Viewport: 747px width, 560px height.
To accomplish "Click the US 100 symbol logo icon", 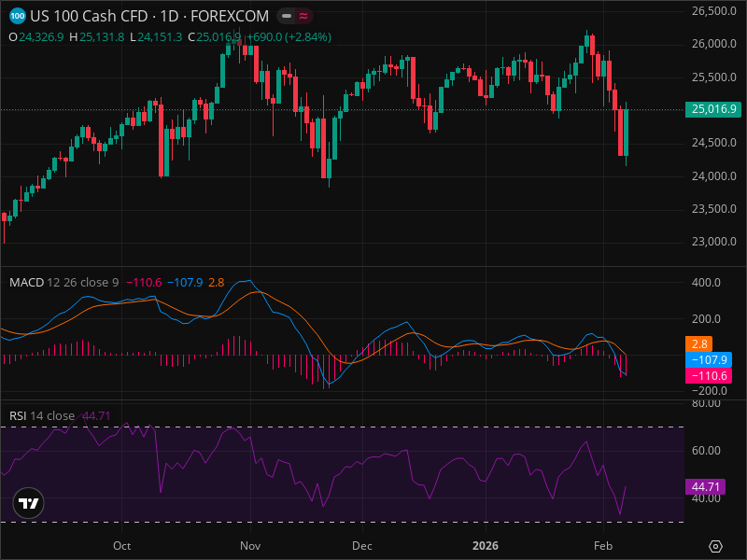I will [x=18, y=16].
